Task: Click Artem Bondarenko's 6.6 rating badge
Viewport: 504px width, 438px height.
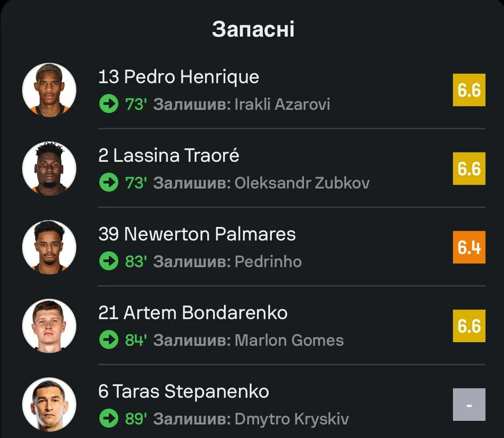Action: pyautogui.click(x=469, y=326)
